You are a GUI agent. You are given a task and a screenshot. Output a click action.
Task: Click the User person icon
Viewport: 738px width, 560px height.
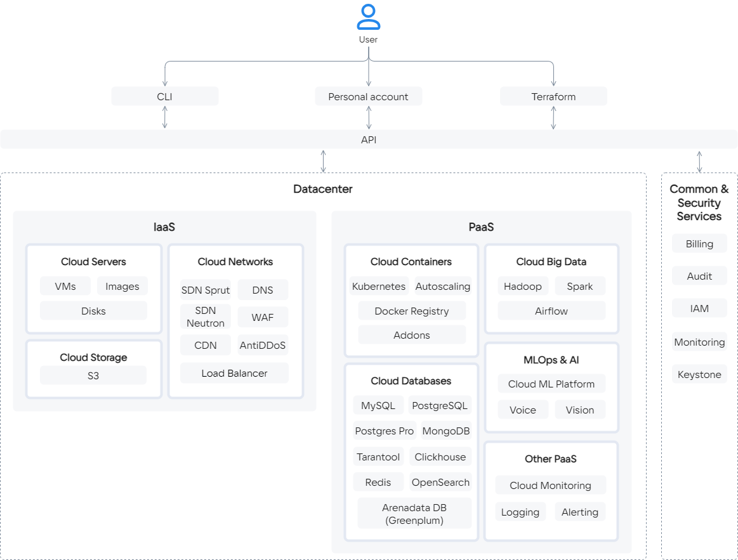(369, 17)
